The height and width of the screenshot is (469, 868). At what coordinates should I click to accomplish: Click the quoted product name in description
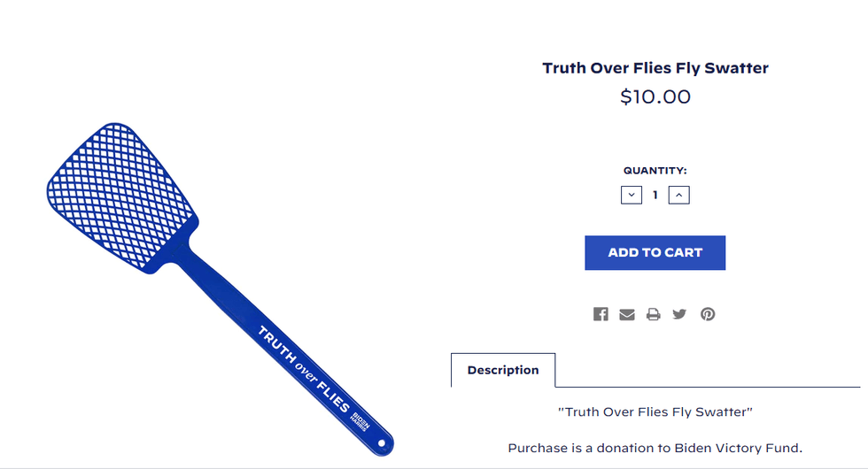655,411
